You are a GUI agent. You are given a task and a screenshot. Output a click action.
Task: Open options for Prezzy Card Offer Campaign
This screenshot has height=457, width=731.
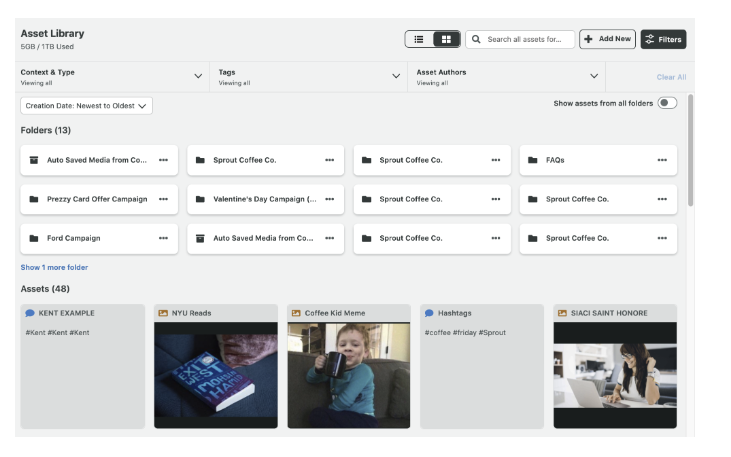click(163, 199)
